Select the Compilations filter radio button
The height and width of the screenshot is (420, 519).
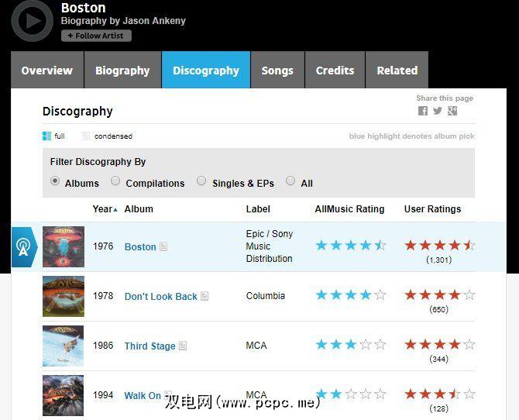(x=115, y=181)
